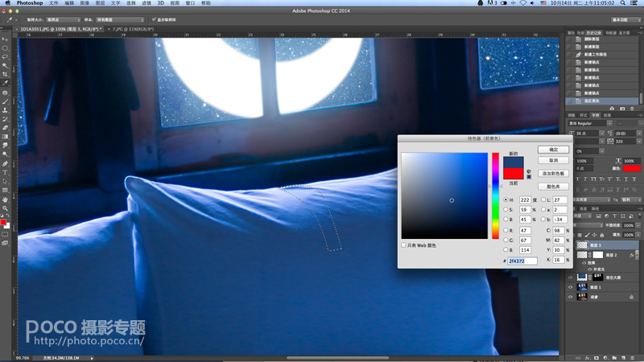The height and width of the screenshot is (362, 644).
Task: Select the Zoom tool in the toolbox
Action: pyautogui.click(x=5, y=208)
